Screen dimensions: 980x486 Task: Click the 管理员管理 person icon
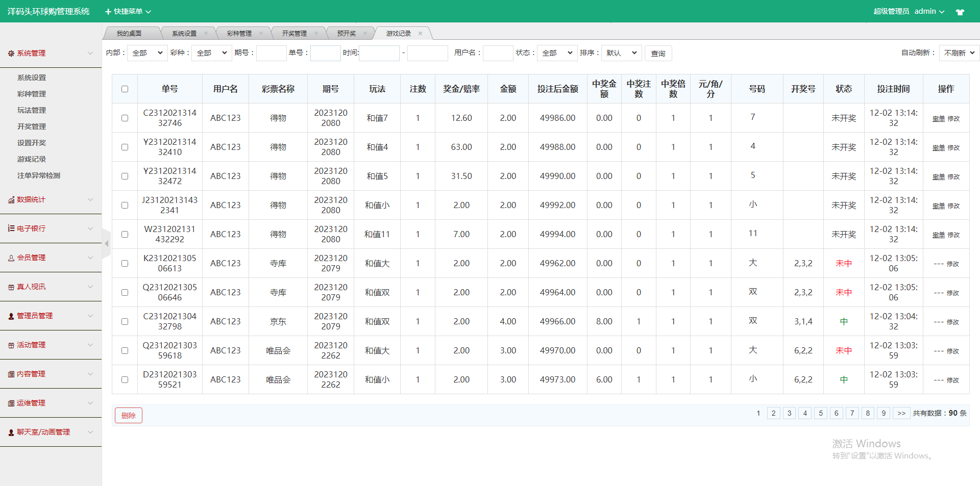click(x=11, y=316)
